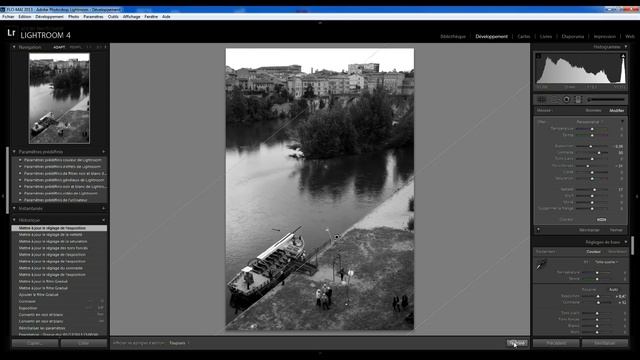Image resolution: width=640 pixels, height=360 pixels.
Task: Open the white balance 'Telle quelle' dropdown
Action: [x=607, y=262]
